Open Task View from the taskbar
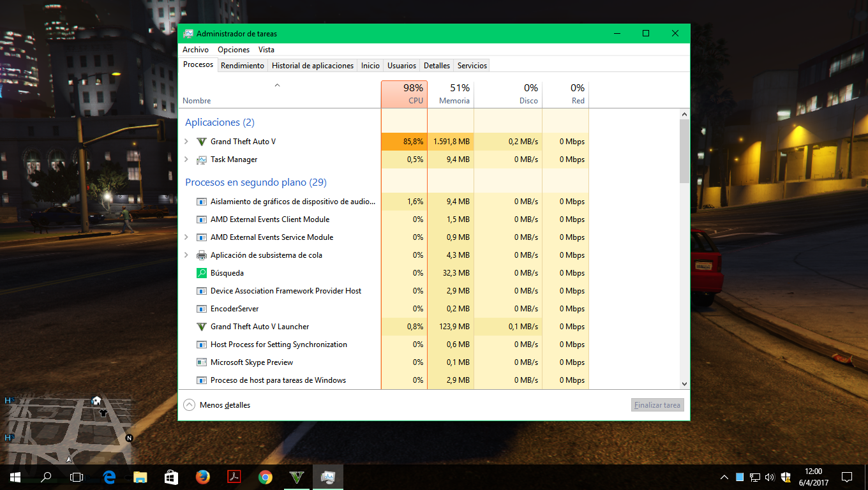 point(77,477)
